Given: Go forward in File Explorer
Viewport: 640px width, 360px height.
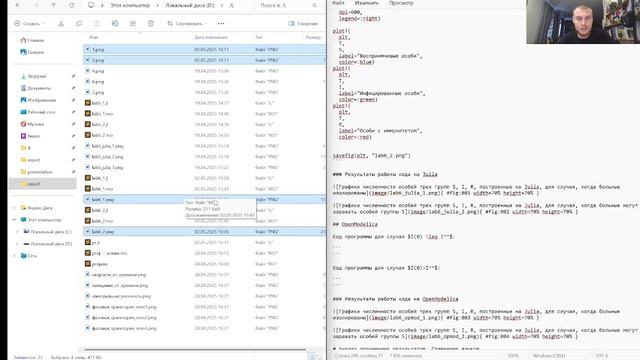Looking at the screenshot, I should (x=36, y=5).
